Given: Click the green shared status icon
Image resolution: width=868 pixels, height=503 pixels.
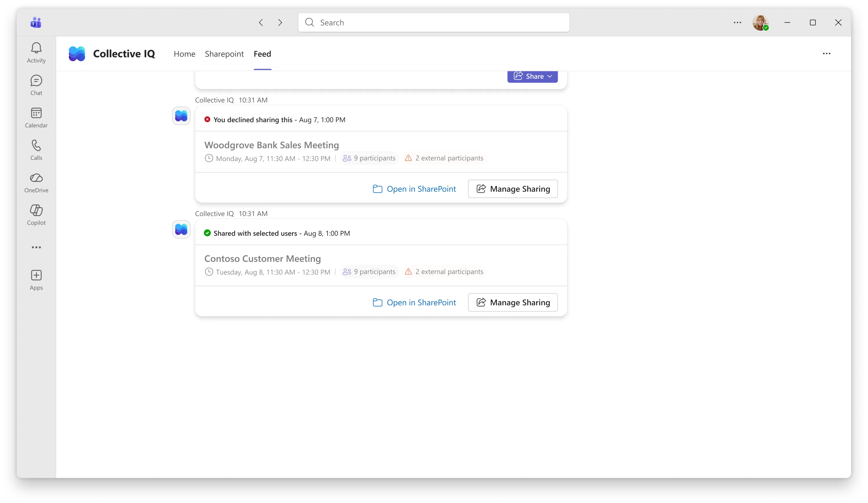Looking at the screenshot, I should pyautogui.click(x=207, y=233).
